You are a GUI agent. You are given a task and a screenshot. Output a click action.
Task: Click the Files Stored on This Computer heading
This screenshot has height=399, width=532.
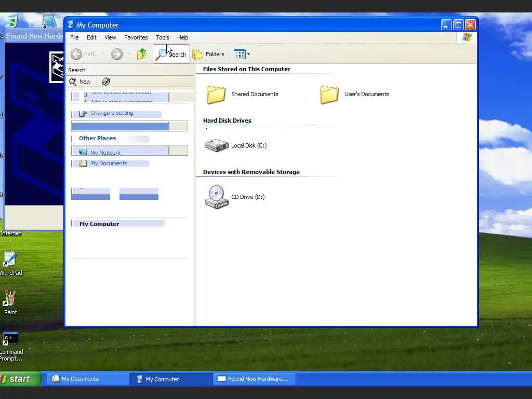click(247, 69)
